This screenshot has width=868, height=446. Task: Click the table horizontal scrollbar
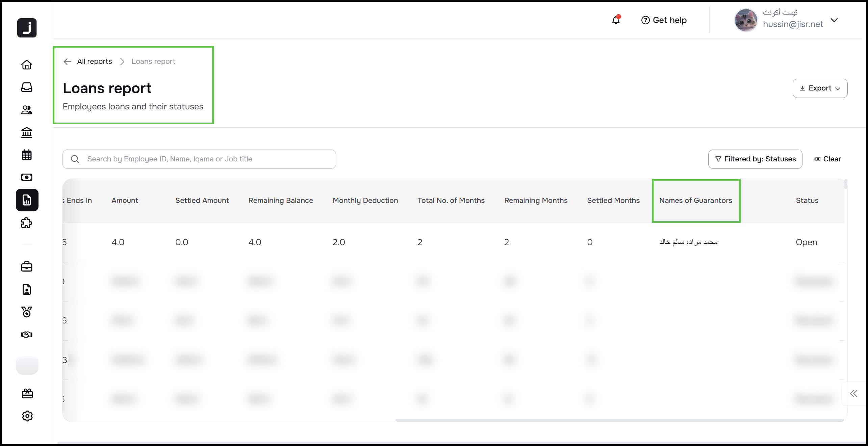[x=619, y=420]
